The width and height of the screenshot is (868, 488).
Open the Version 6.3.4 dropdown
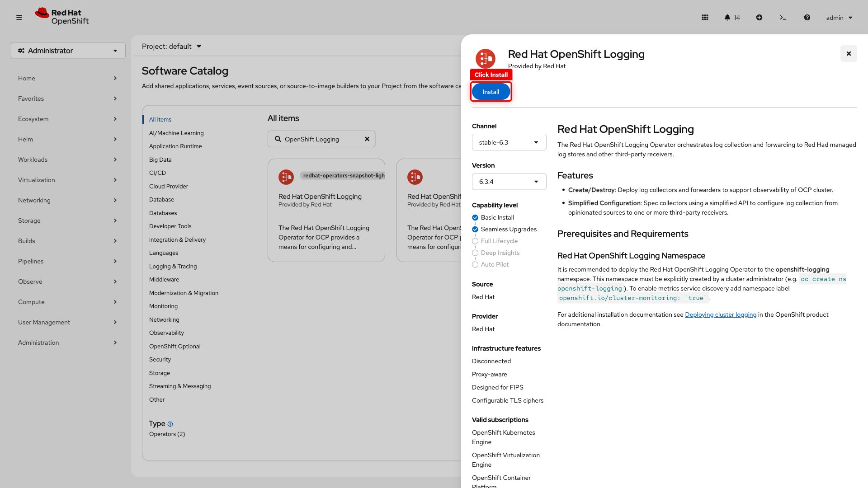pos(509,181)
